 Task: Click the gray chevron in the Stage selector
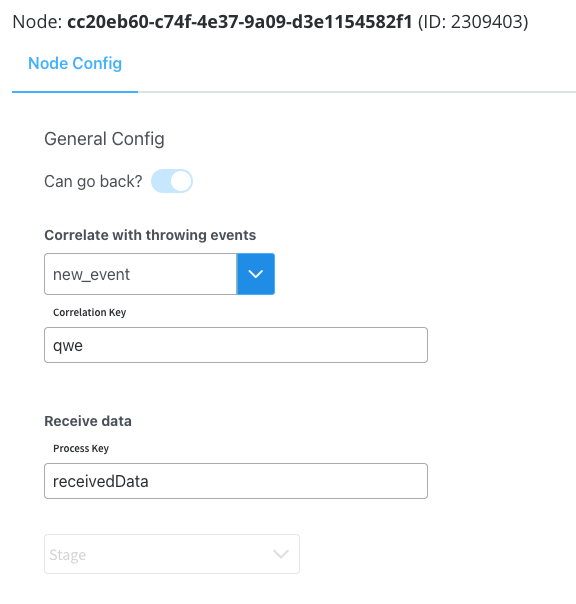(281, 554)
